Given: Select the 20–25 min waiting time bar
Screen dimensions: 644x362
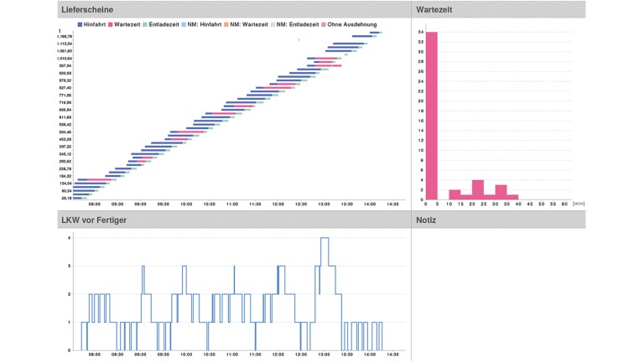Looking at the screenshot, I should [x=477, y=190].
